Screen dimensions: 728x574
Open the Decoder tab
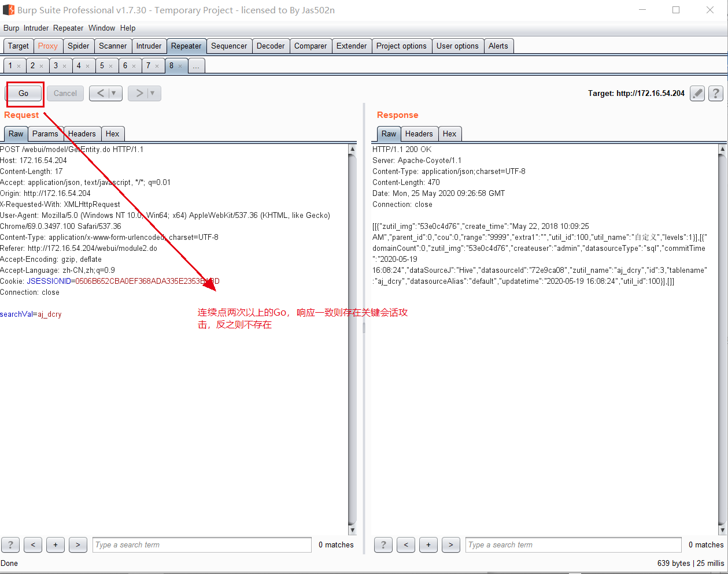coord(271,46)
